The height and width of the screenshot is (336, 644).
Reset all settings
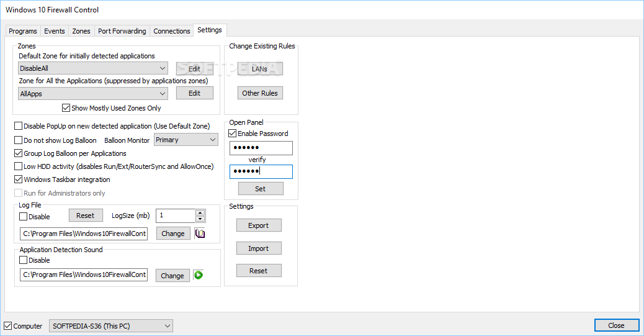[259, 271]
